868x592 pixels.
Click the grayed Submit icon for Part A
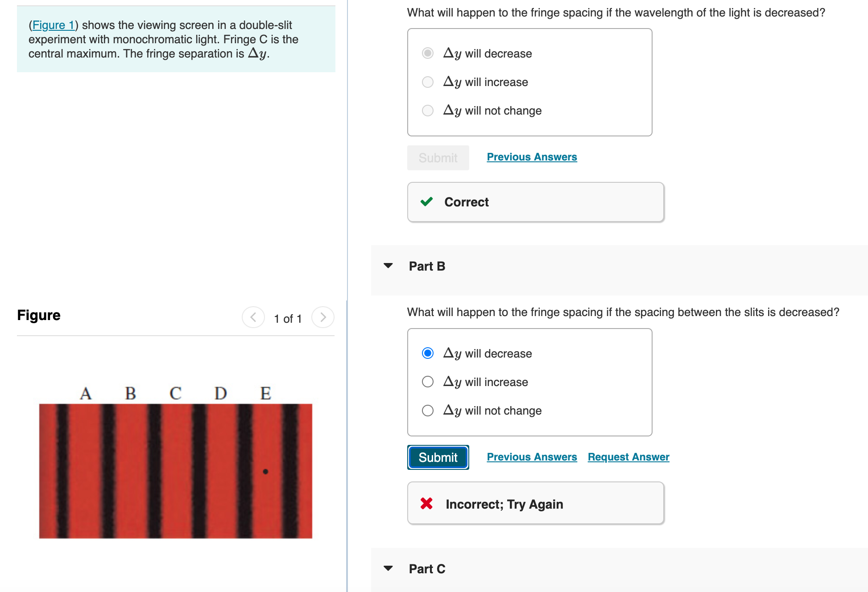(x=438, y=157)
